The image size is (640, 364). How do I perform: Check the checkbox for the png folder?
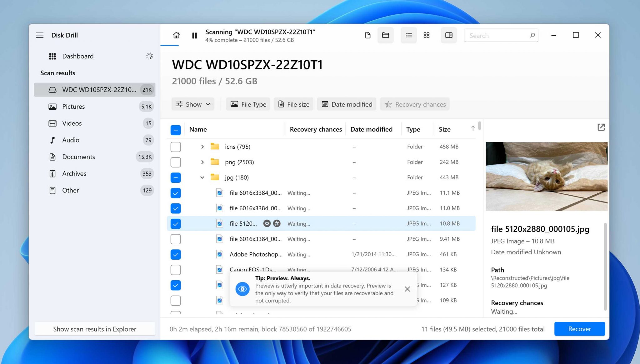click(176, 162)
